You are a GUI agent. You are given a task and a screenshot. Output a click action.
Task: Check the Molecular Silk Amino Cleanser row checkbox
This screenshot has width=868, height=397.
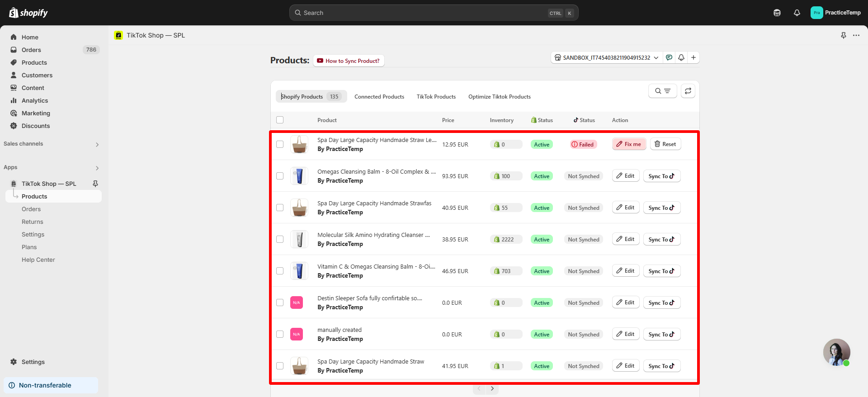pos(280,239)
